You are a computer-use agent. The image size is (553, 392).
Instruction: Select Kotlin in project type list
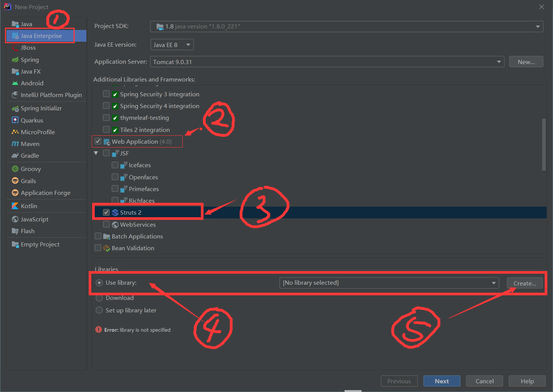(46, 206)
